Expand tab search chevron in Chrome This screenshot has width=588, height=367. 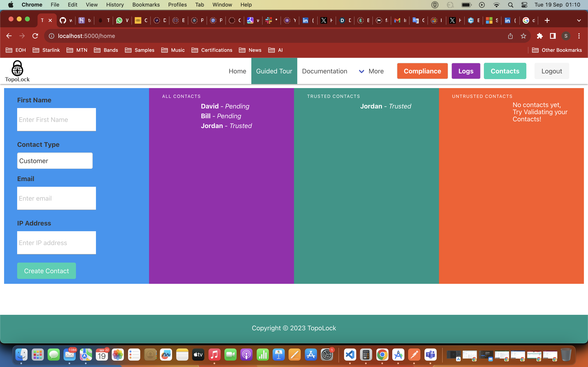(579, 20)
